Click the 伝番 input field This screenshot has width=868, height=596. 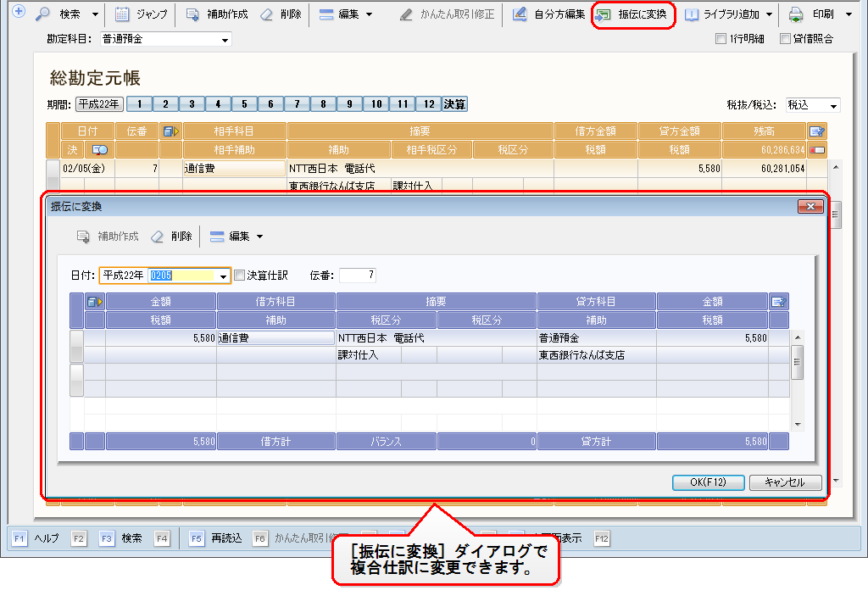(357, 275)
